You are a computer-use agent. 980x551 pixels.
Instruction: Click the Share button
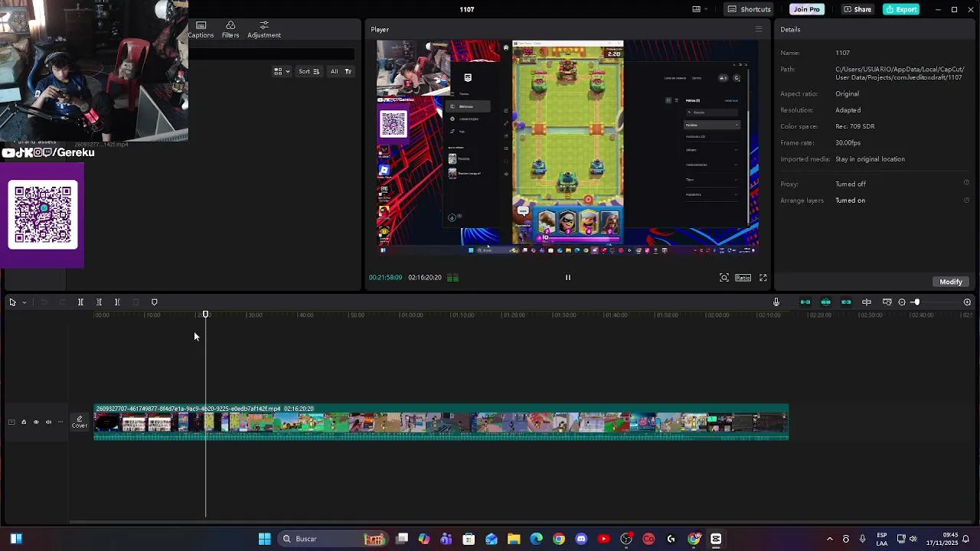(x=857, y=9)
